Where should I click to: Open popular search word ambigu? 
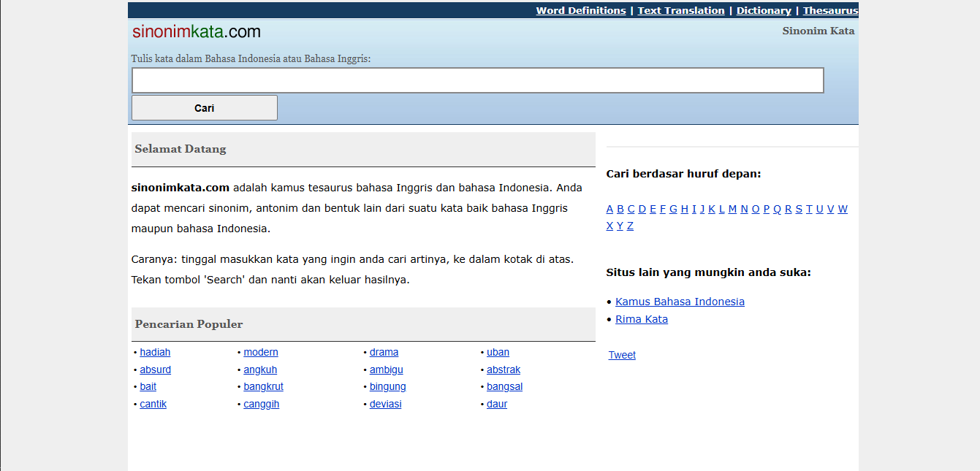coord(387,369)
